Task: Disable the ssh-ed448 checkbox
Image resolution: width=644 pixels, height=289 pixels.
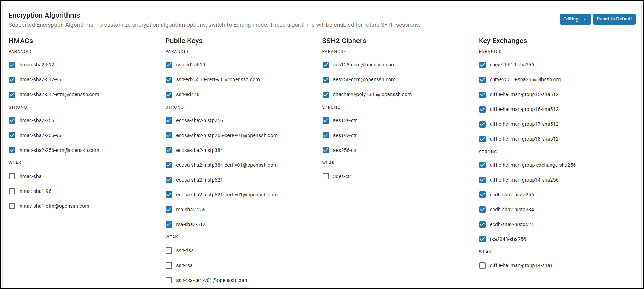Action: 169,95
